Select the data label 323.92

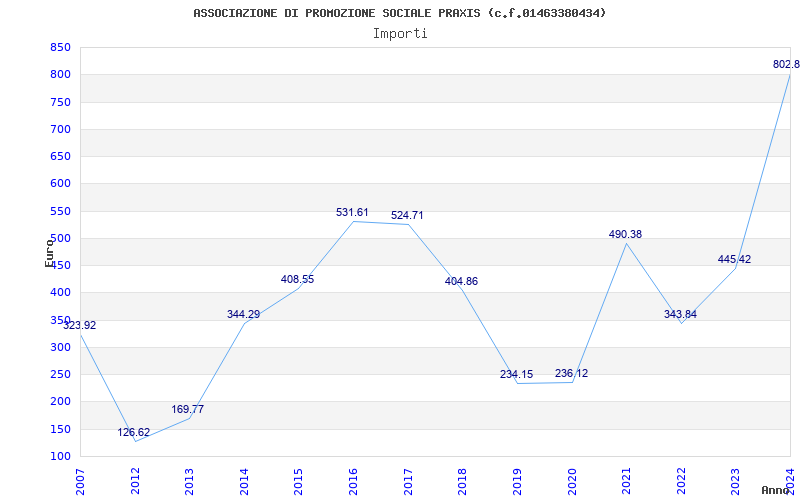tap(80, 325)
